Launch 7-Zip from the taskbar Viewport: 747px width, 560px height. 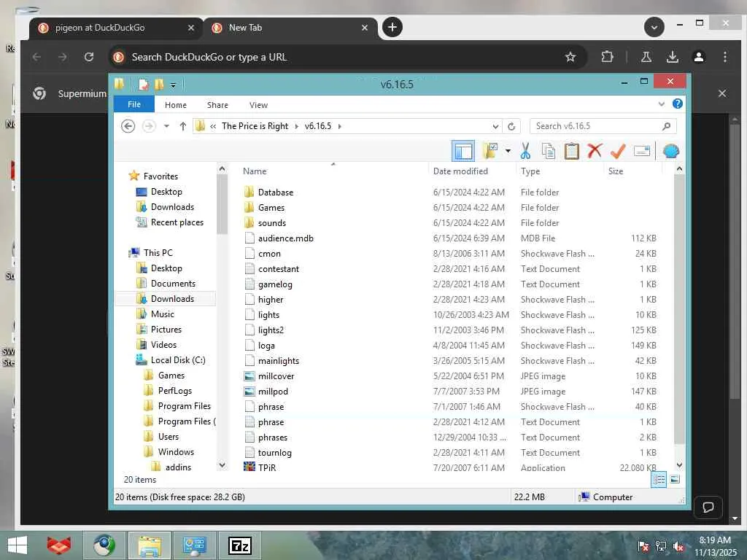(x=239, y=545)
